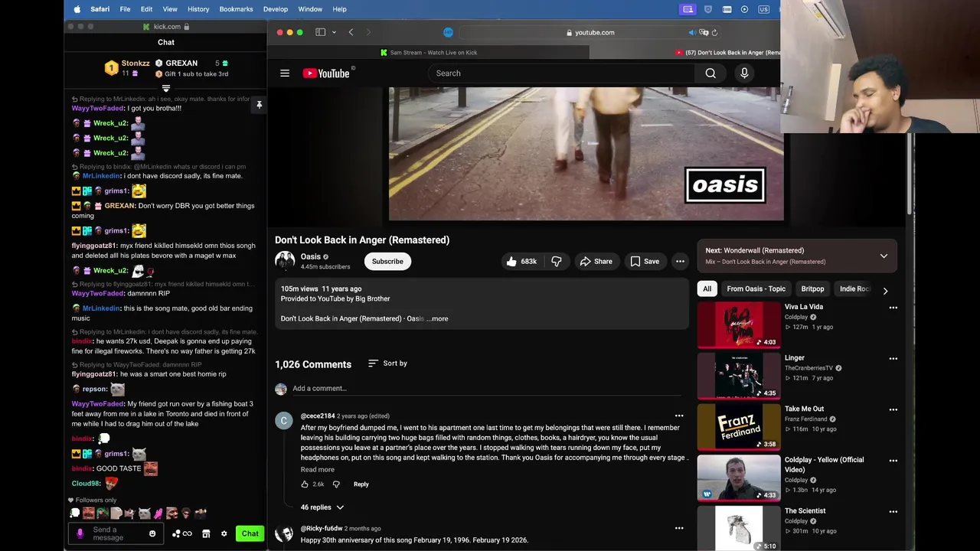Viewport: 980px width, 551px height.
Task: Dislike the comment by @cece2184
Action: pyautogui.click(x=336, y=484)
